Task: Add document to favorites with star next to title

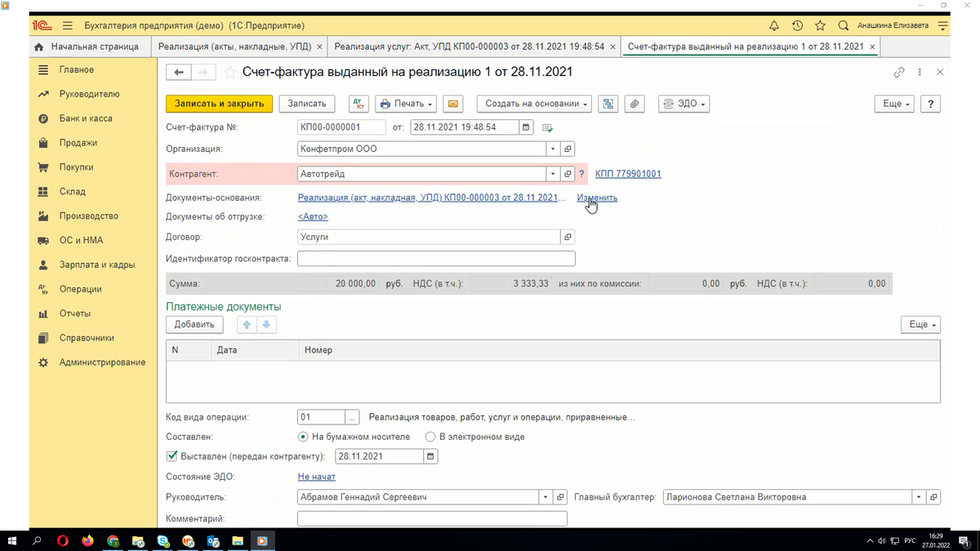Action: 230,72
